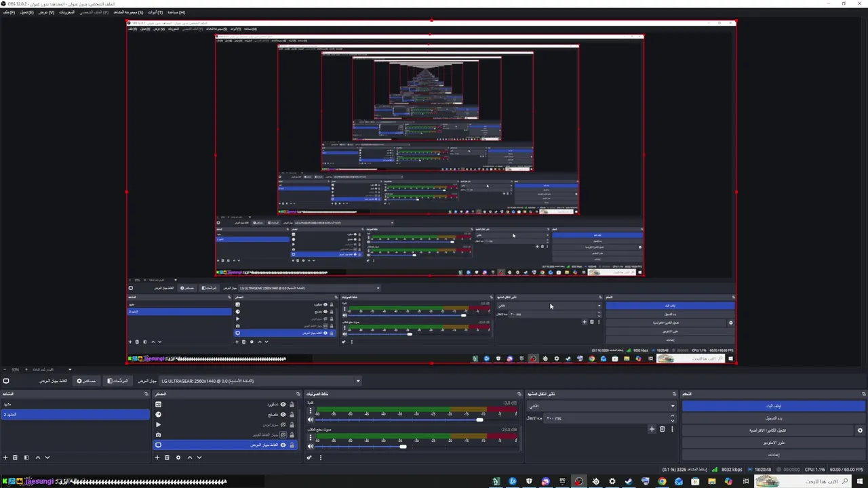The image size is (868, 488).
Task: Click blue Stop Streaming button
Action: [x=774, y=406]
